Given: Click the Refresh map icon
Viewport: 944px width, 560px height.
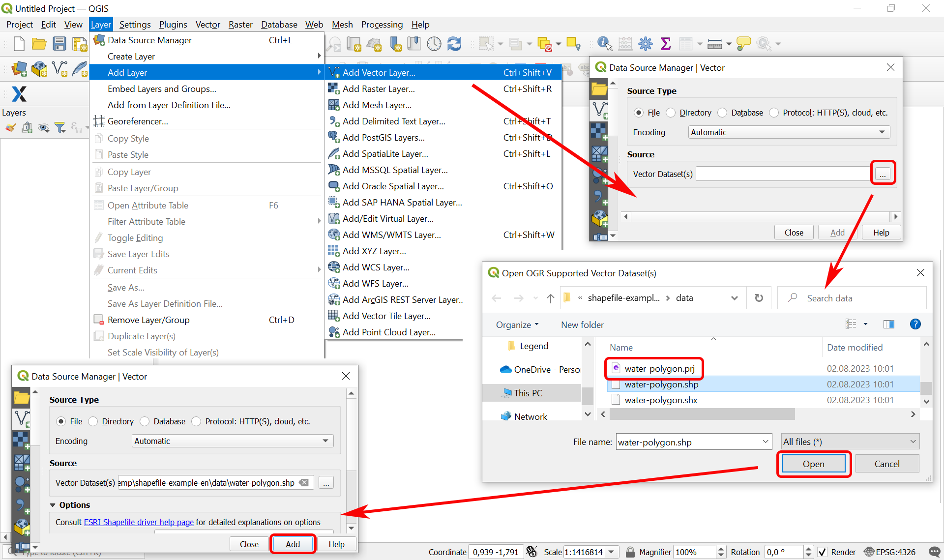Looking at the screenshot, I should click(454, 44).
